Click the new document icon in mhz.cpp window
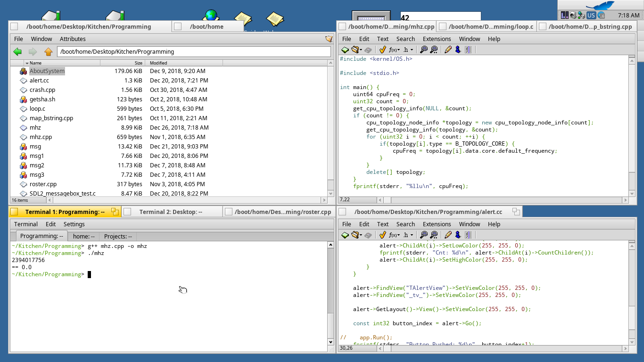The height and width of the screenshot is (362, 644). click(x=345, y=49)
